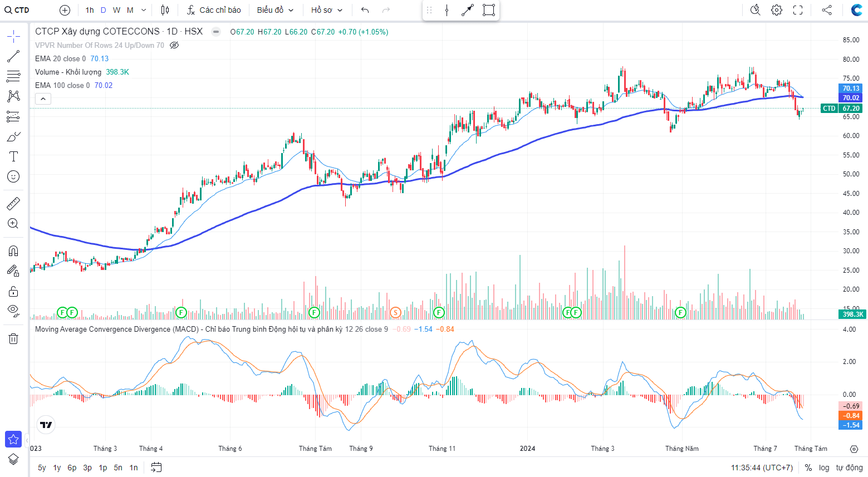Select the W weekly timeframe
The width and height of the screenshot is (868, 477).
[x=116, y=10]
